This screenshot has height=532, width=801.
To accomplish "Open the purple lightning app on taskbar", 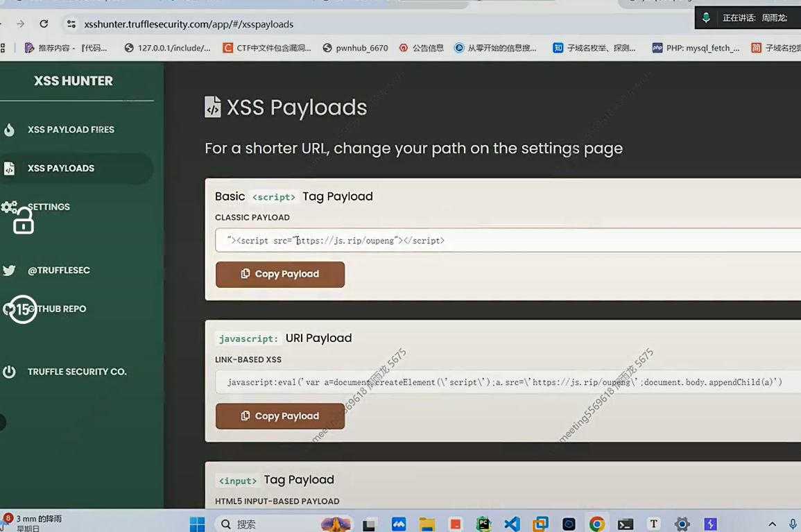I will pos(710,524).
